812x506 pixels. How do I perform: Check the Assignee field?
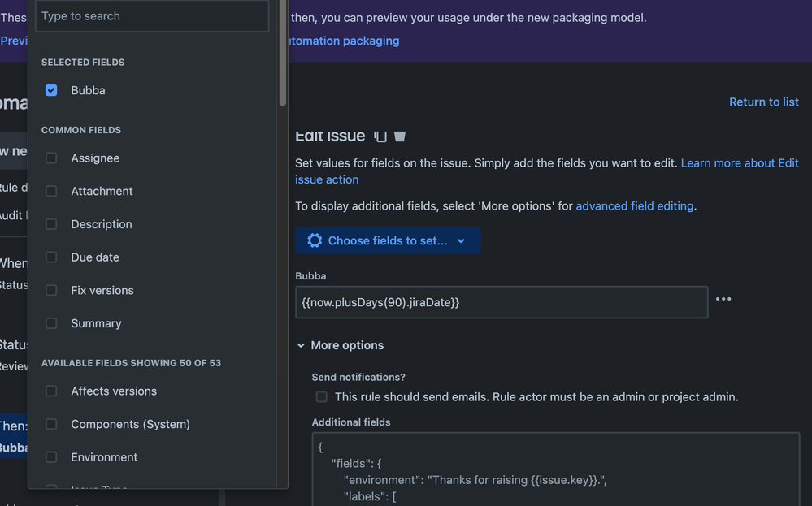tap(51, 158)
